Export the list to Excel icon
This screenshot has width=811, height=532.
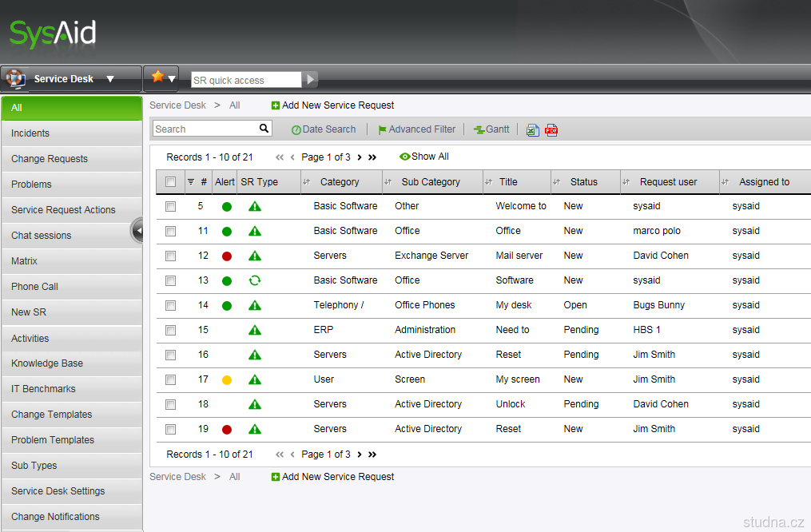coord(532,130)
